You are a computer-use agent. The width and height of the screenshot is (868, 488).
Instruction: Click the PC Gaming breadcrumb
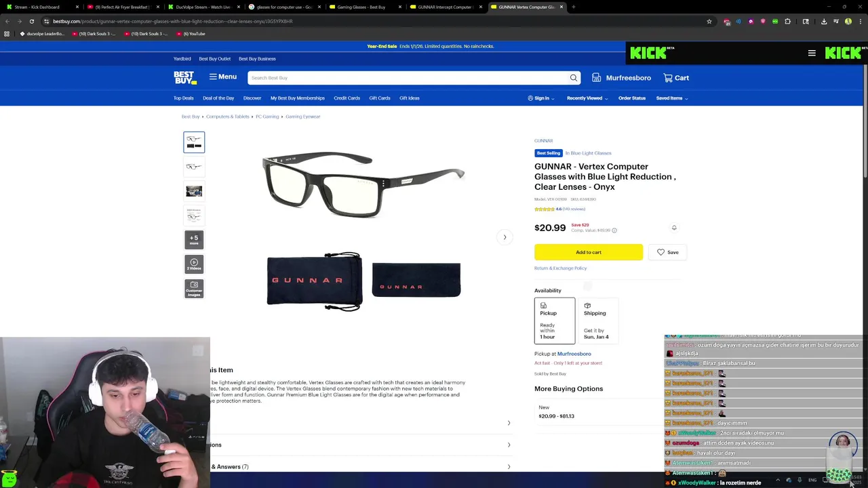point(267,117)
